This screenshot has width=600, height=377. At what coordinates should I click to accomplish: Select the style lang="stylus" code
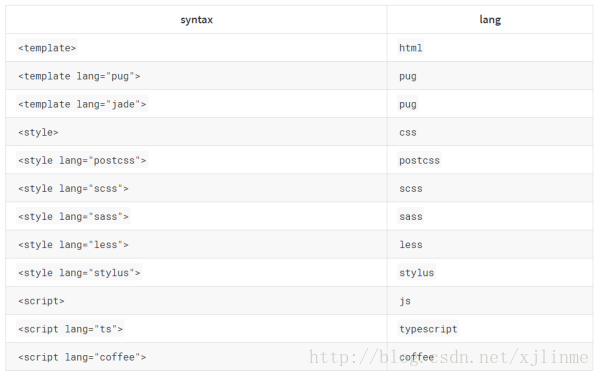(79, 273)
